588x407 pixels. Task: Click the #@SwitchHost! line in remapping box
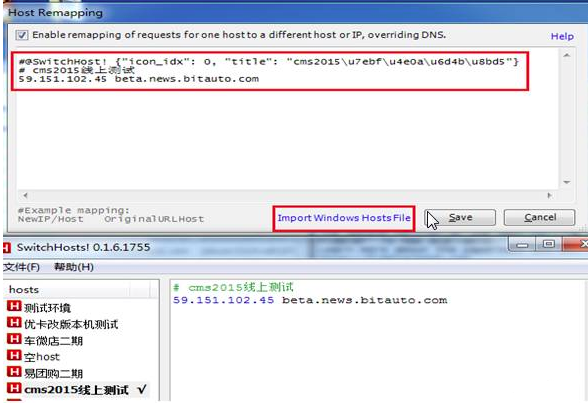(x=268, y=62)
